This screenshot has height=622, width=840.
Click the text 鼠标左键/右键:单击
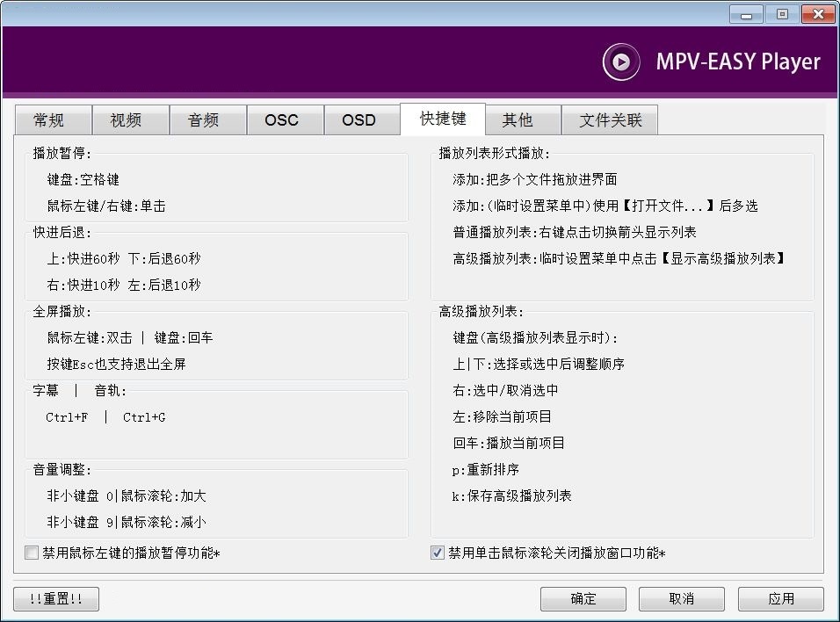pos(106,206)
